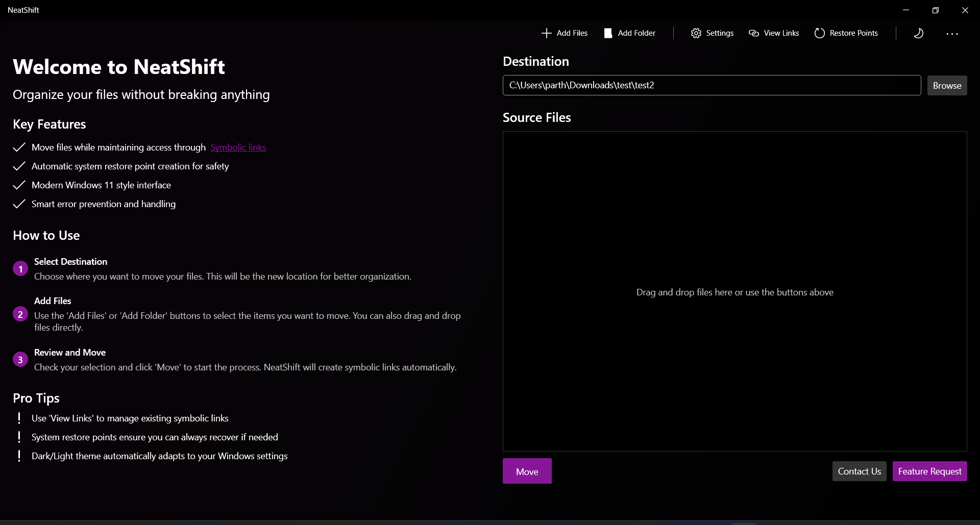Click the Add Files label
Viewport: 980px width, 525px height.
tap(572, 33)
